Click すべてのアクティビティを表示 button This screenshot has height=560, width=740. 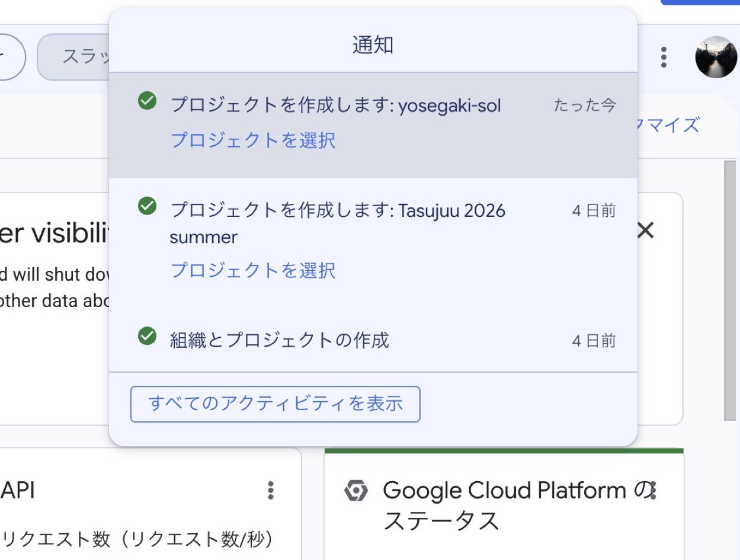pos(275,404)
